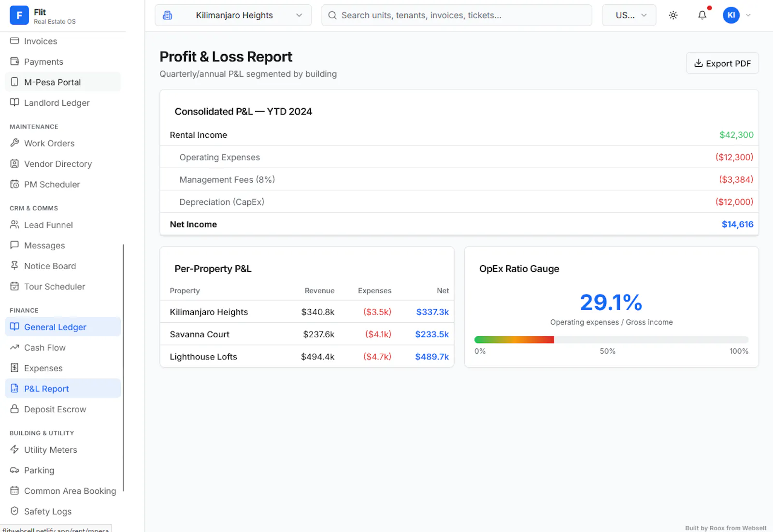Go to Payments in the sidebar
773x532 pixels.
point(63,61)
